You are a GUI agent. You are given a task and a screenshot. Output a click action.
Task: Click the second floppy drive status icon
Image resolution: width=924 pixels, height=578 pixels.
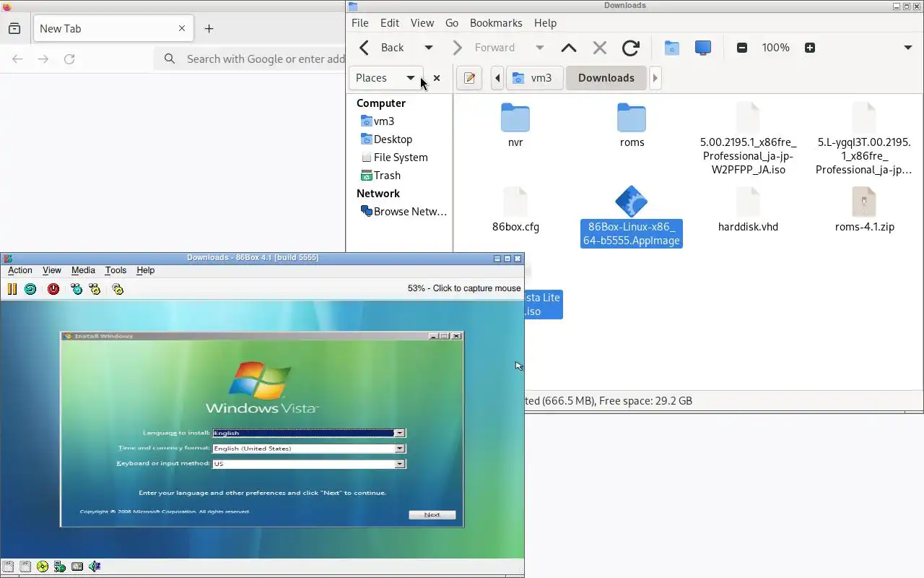pyautogui.click(x=25, y=566)
